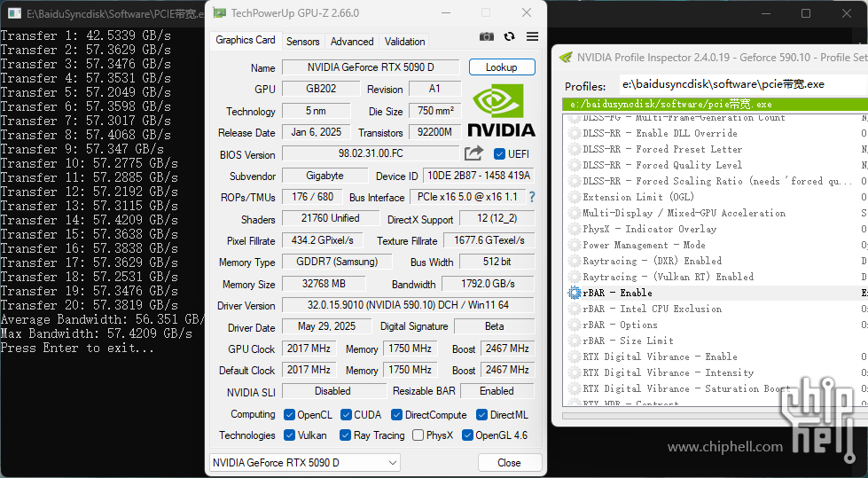Open the GPU selector dropdown RTX 5090 D
This screenshot has width=868, height=478.
click(x=305, y=463)
